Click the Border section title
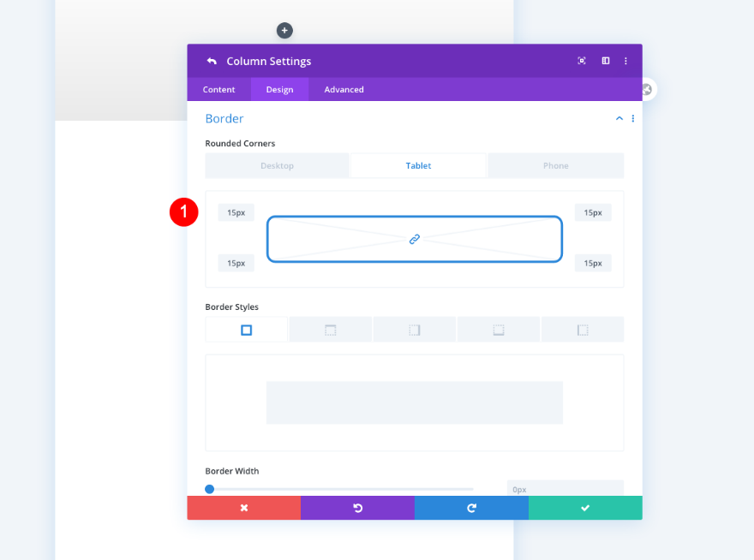The height and width of the screenshot is (560, 754). pyautogui.click(x=224, y=119)
